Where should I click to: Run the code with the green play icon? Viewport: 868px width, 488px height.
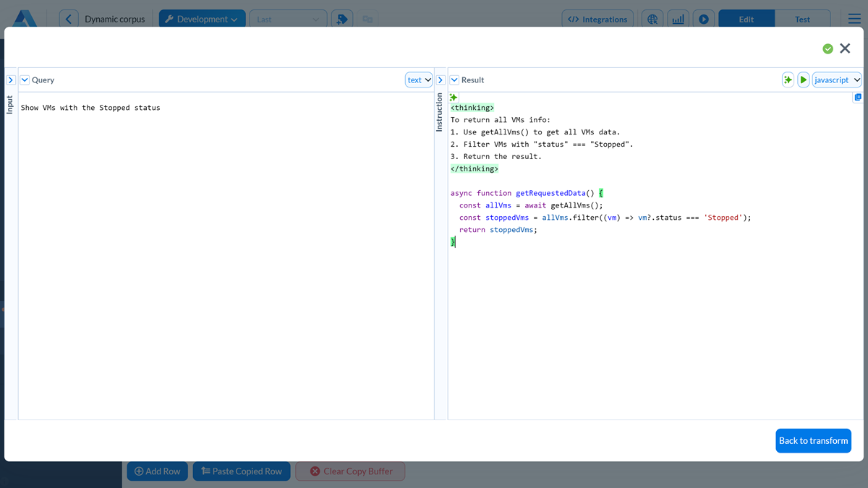point(803,80)
